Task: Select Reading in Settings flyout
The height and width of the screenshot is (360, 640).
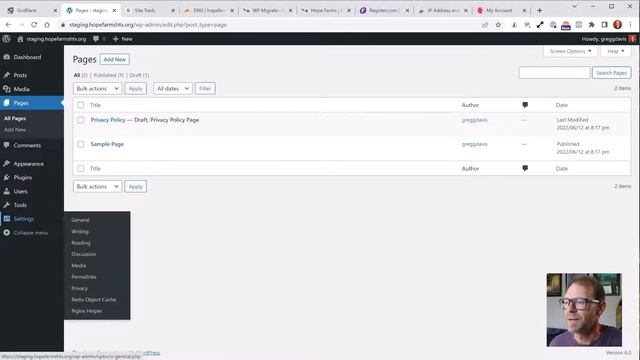Action: pos(81,243)
